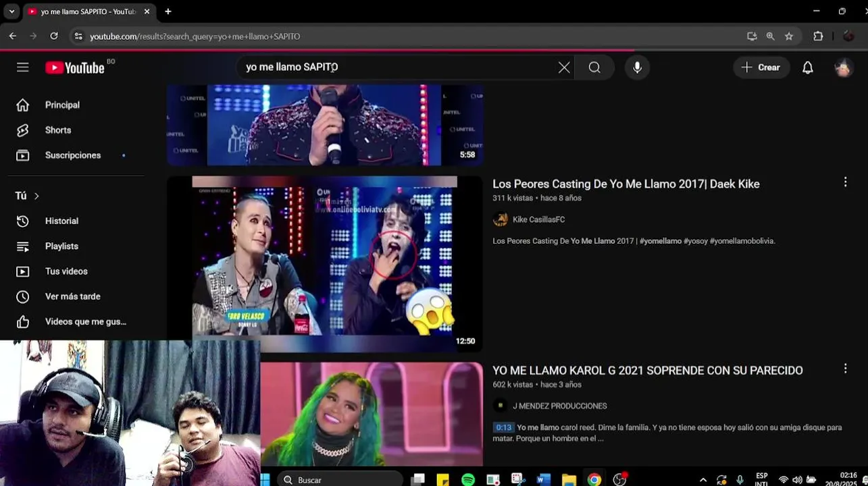Open more options for Karol G video
The image size is (868, 486).
845,369
